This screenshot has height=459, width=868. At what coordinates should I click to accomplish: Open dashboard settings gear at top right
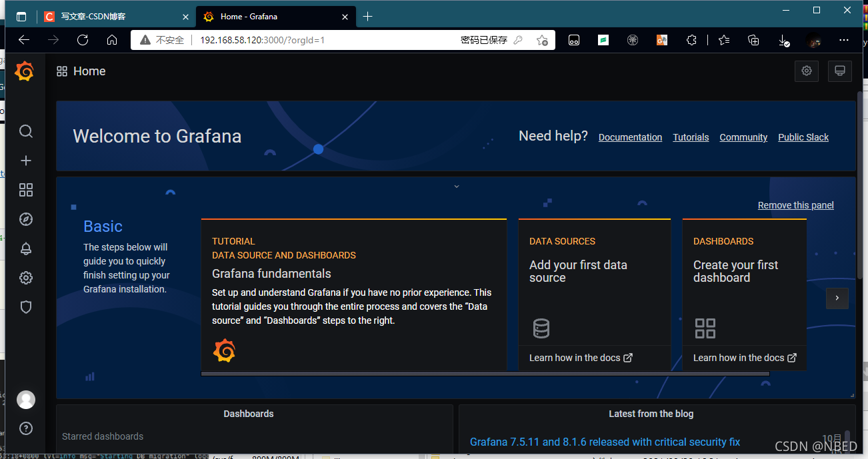tap(807, 71)
